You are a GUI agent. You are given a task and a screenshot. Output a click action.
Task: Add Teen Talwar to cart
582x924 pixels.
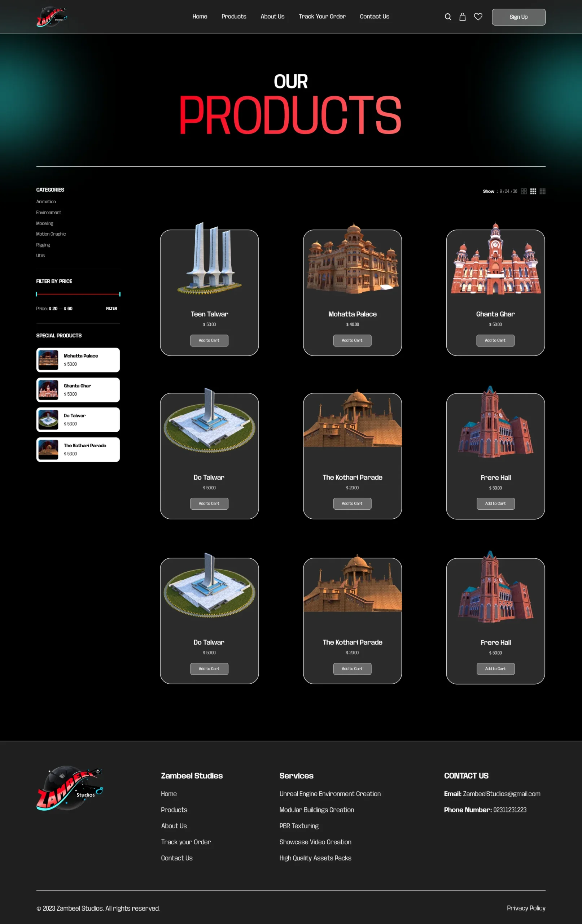point(209,340)
